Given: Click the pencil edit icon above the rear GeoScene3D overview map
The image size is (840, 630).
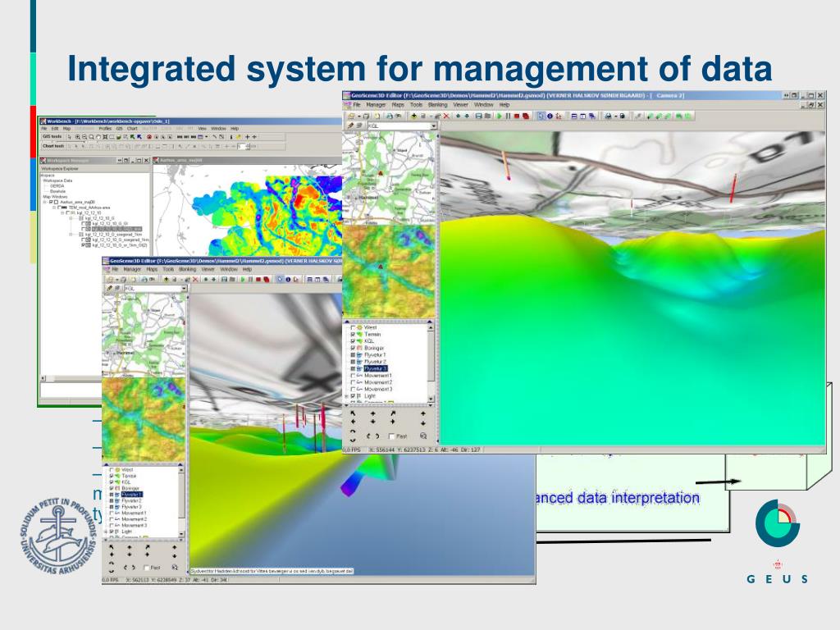Looking at the screenshot, I should point(109,288).
